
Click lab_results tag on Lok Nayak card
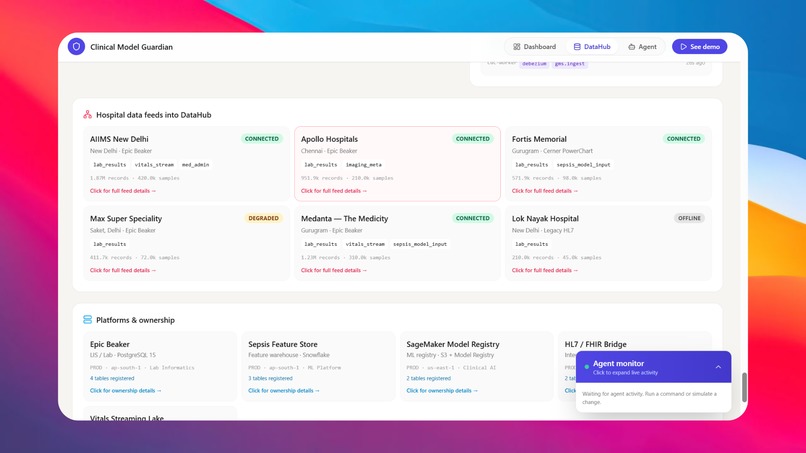click(x=532, y=244)
